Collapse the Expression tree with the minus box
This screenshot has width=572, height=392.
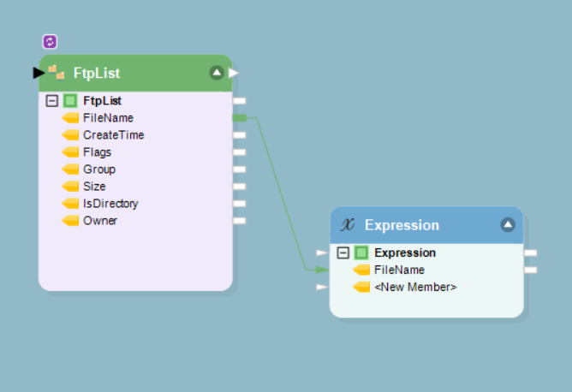pyautogui.click(x=343, y=252)
